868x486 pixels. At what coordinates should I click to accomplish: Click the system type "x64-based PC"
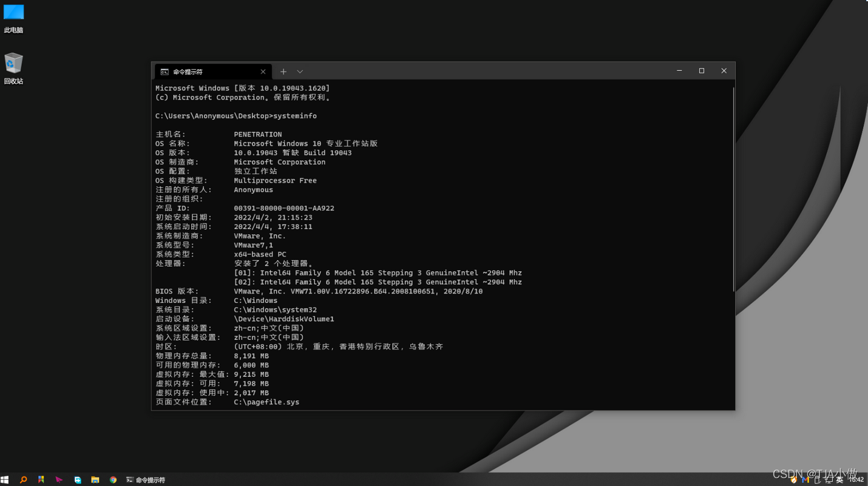[x=260, y=254]
